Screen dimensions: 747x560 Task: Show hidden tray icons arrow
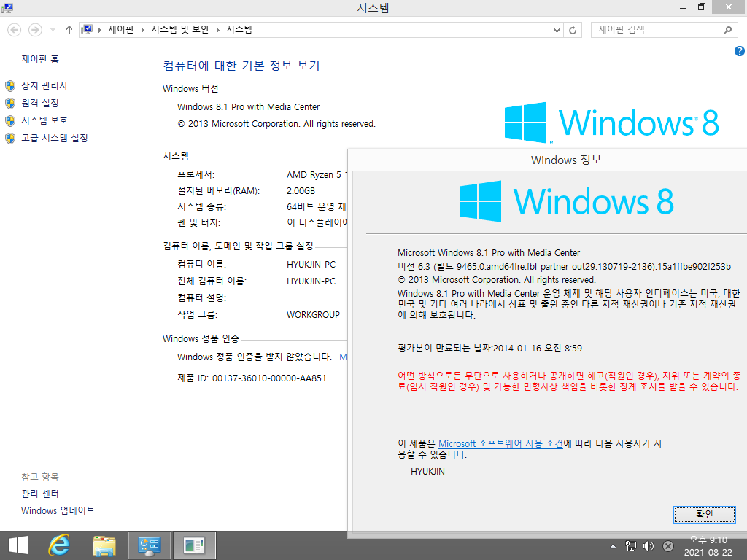click(613, 546)
